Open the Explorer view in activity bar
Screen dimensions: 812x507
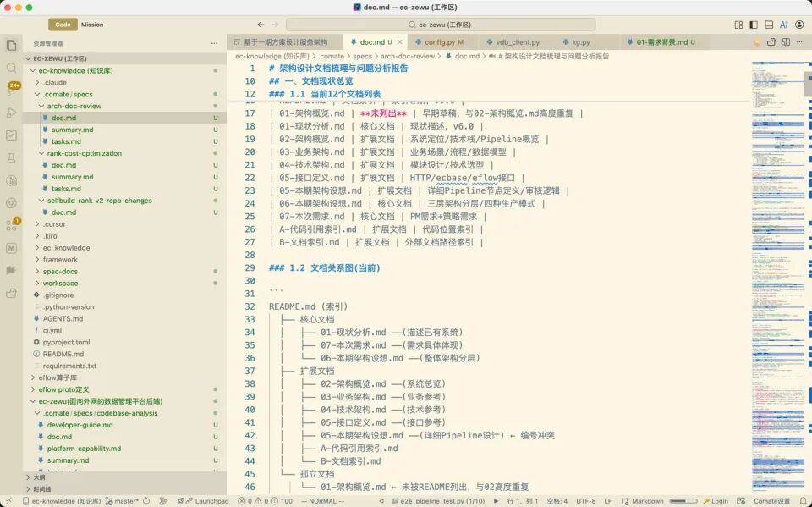click(x=11, y=45)
